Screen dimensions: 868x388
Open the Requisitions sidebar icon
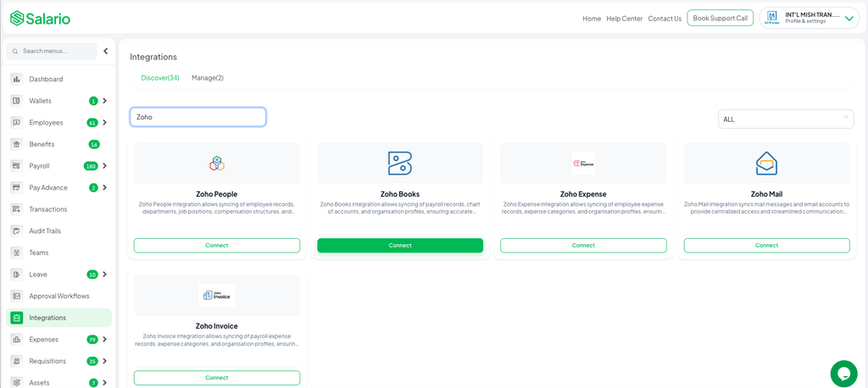(x=17, y=361)
